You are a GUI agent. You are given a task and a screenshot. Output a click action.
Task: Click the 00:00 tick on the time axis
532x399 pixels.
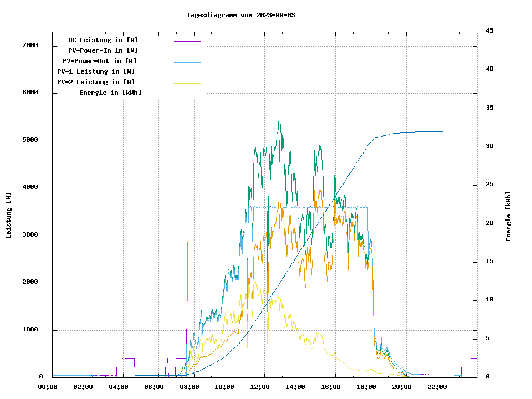[48, 387]
